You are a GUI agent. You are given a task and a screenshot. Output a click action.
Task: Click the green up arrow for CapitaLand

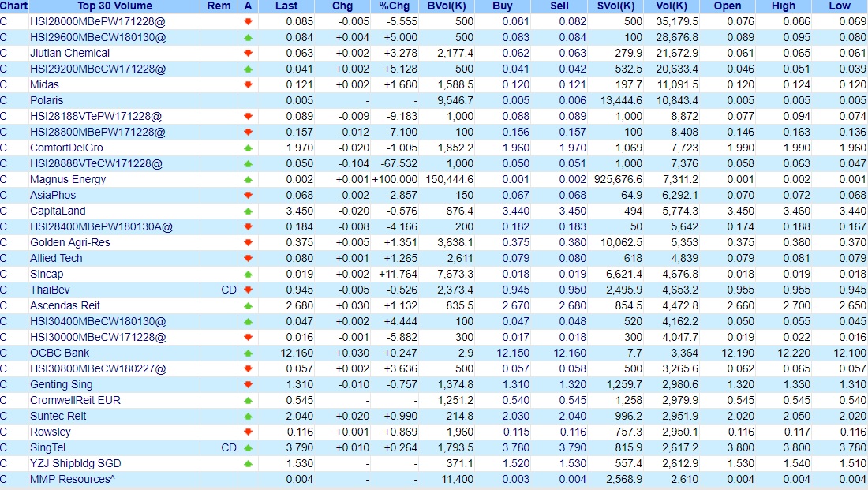coord(248,211)
